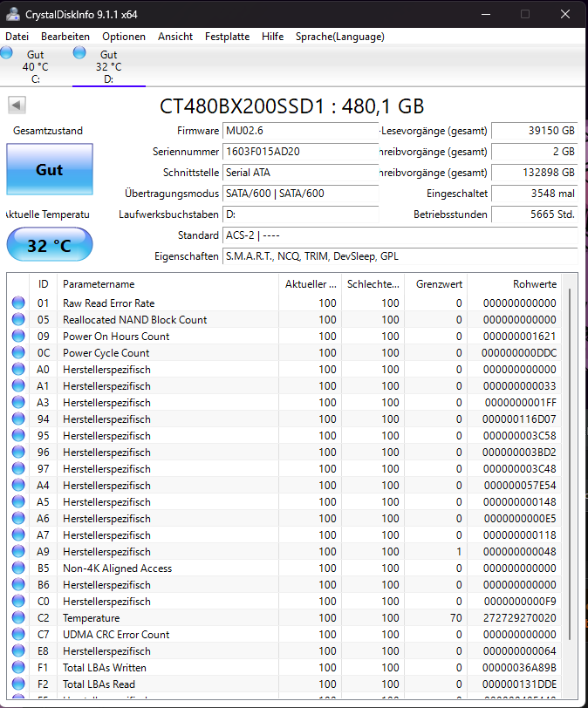Click status orb of UDMA CRC Error Count
The height and width of the screenshot is (708, 588).
(18, 634)
